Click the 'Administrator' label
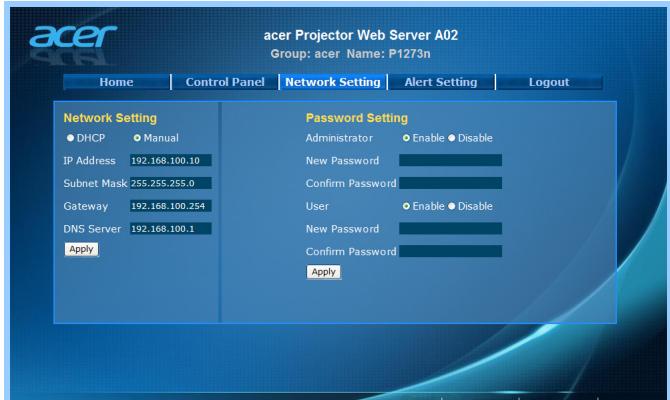The height and width of the screenshot is (400, 670). click(x=339, y=138)
